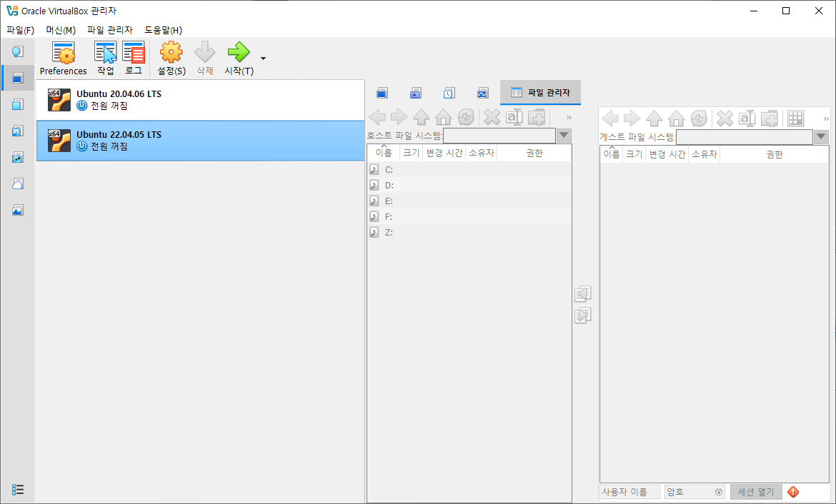Select the Machines sidebar icon
This screenshot has width=836, height=504.
18,79
